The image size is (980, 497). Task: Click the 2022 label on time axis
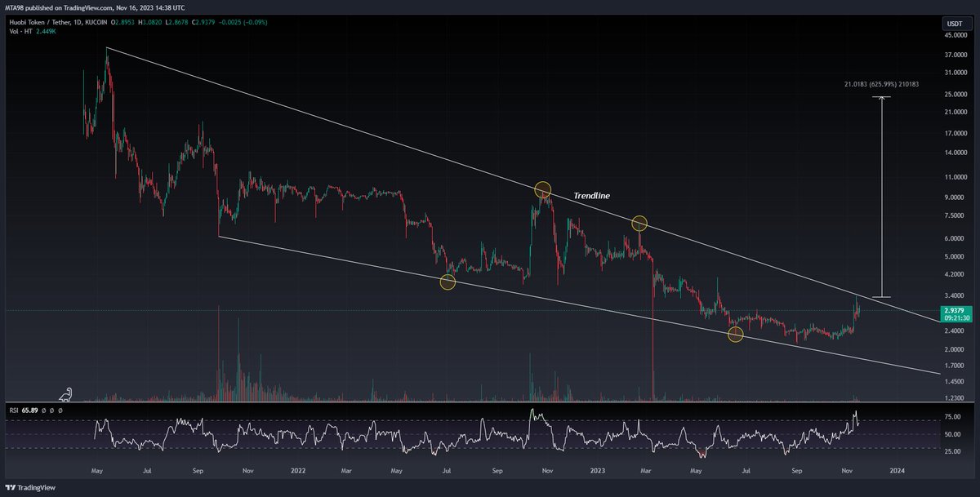298,471
